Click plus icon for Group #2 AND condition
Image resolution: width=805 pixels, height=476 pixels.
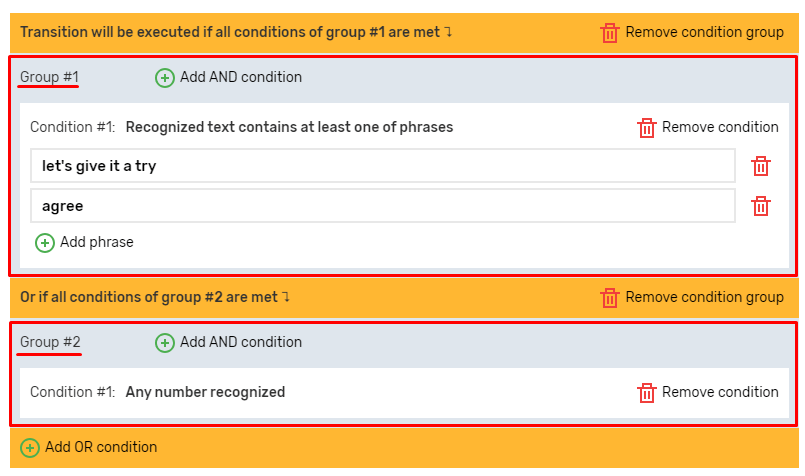pyautogui.click(x=165, y=343)
